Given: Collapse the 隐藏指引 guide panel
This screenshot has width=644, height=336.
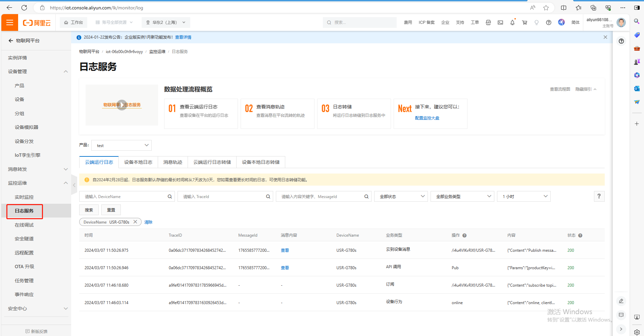Looking at the screenshot, I should [586, 89].
